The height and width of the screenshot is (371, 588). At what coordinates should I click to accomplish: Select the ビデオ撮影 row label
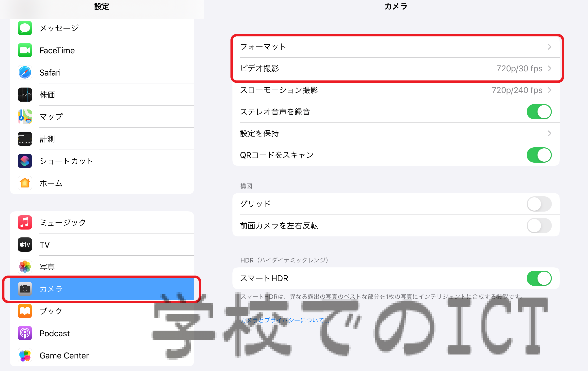coord(260,68)
